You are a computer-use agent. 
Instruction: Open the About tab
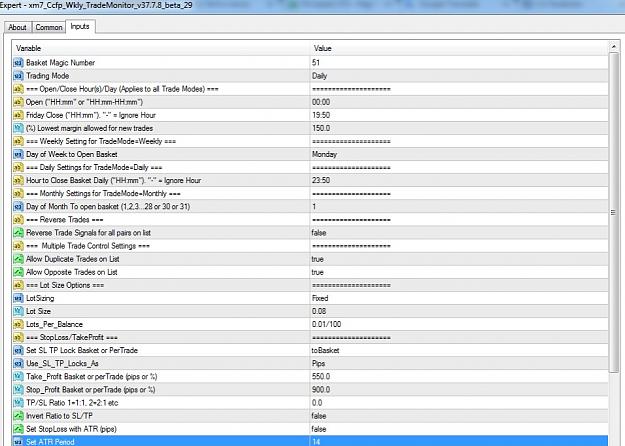pos(18,27)
